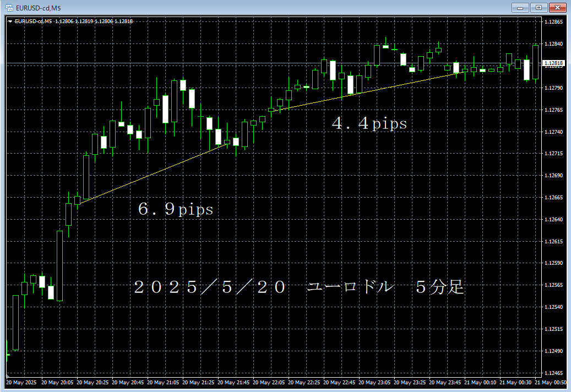Click the 1.12715 price scale label
The height and width of the screenshot is (392, 571).
coord(553,154)
